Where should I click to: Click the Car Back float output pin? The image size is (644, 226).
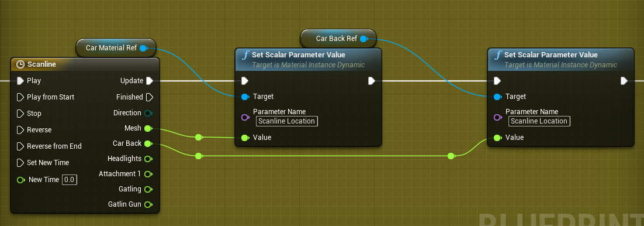point(148,143)
